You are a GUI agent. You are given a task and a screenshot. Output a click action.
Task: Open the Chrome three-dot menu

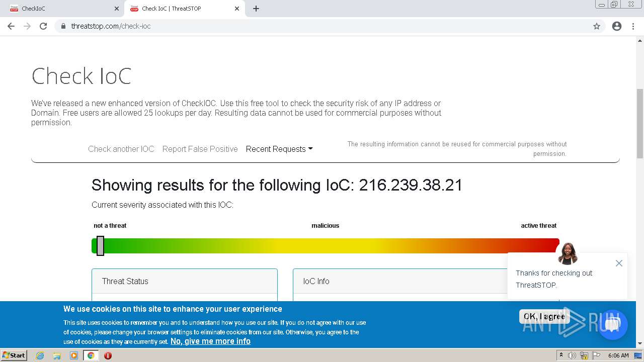click(633, 26)
